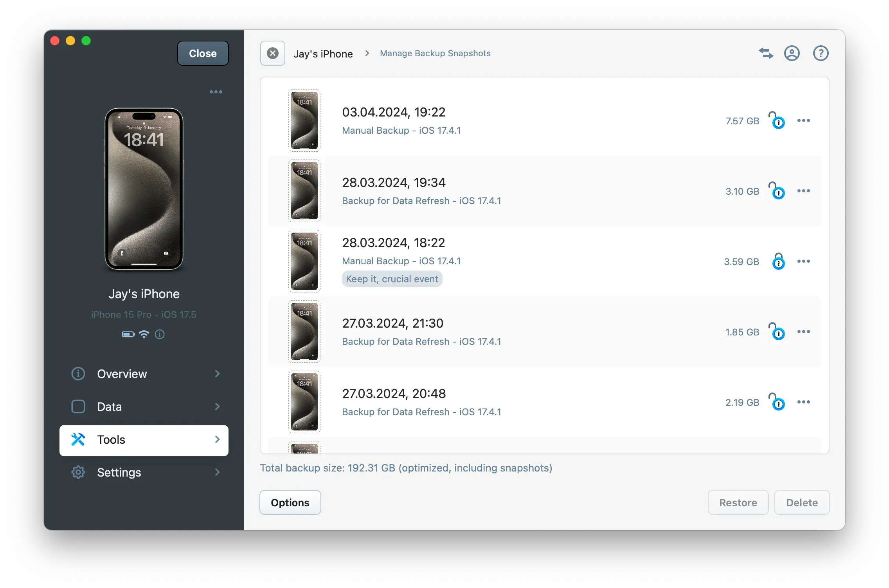This screenshot has width=889, height=588.
Task: Select the 28.03.2024 18:22 backup thumbnail
Action: click(304, 261)
